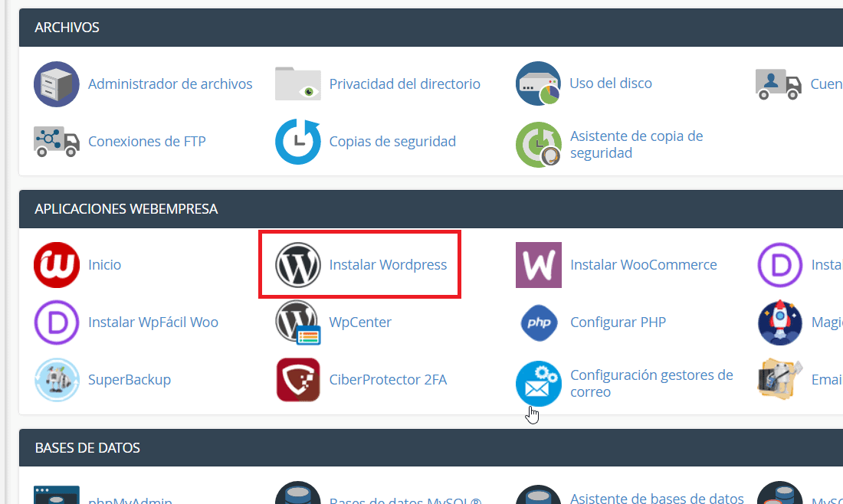This screenshot has width=843, height=504.
Task: Click the Privacidad del directorio link
Action: 405,83
